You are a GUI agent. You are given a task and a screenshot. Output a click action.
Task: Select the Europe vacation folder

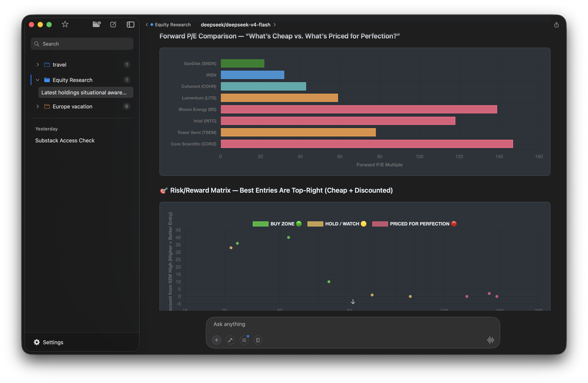(82, 106)
